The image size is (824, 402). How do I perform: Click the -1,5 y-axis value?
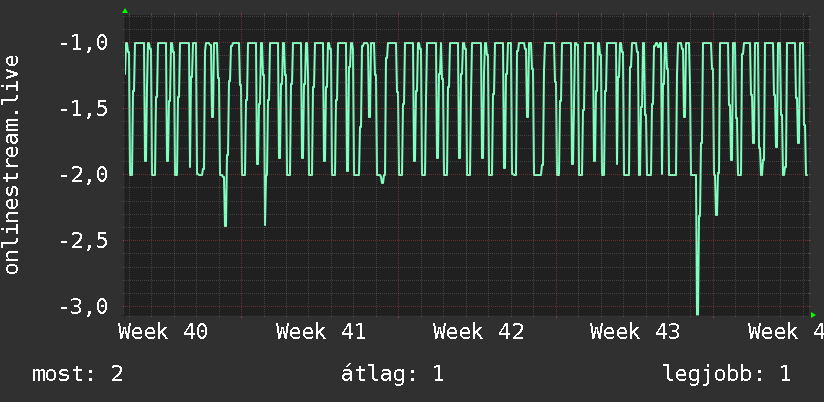[84, 109]
